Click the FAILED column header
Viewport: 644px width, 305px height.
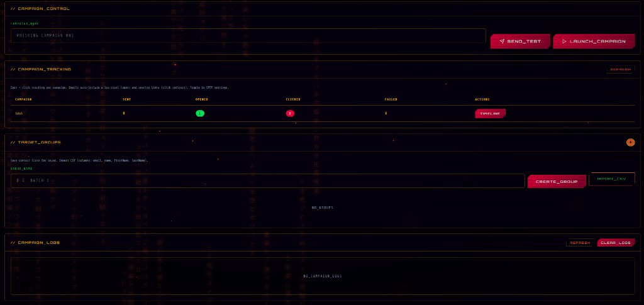(x=391, y=99)
